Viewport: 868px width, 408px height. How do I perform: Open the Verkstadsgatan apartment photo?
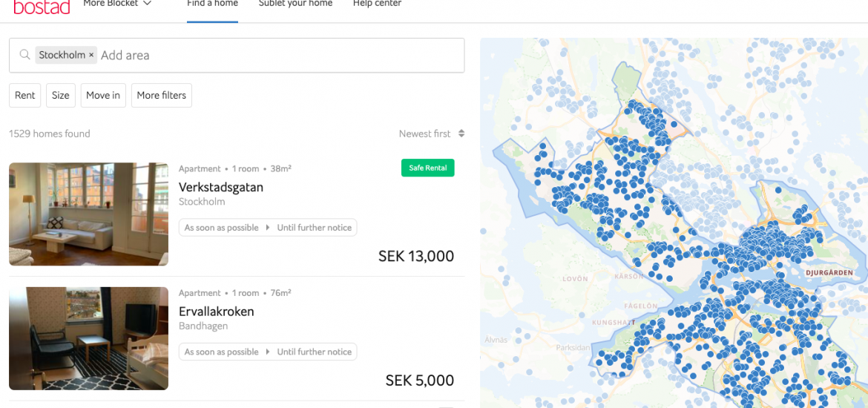88,214
